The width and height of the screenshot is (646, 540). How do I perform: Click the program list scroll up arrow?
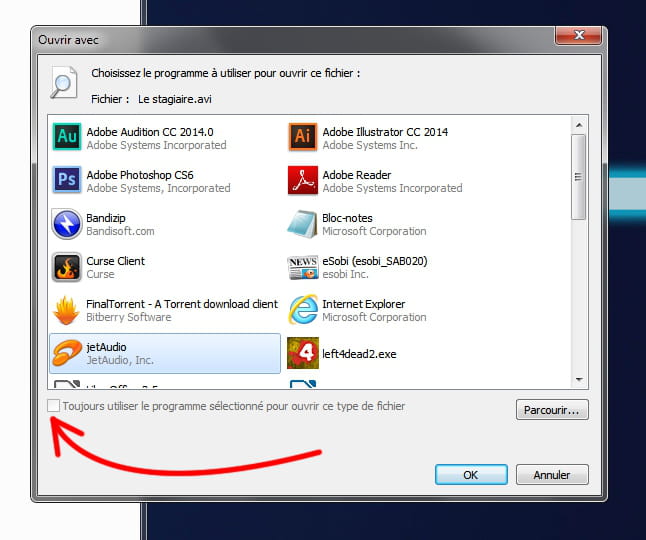(579, 125)
